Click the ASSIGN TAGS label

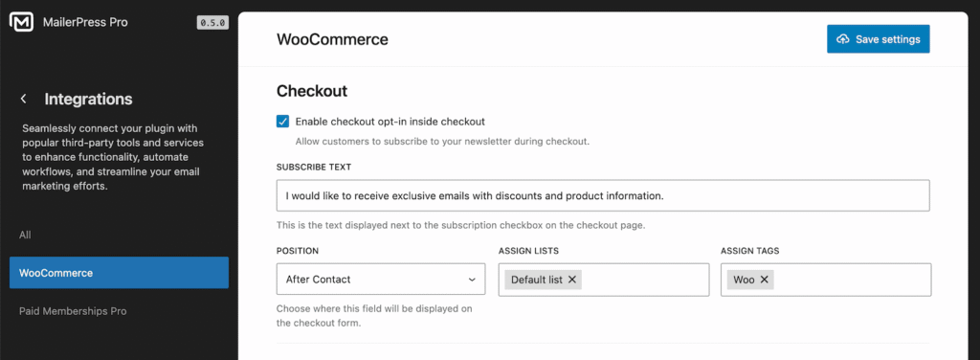coord(750,251)
